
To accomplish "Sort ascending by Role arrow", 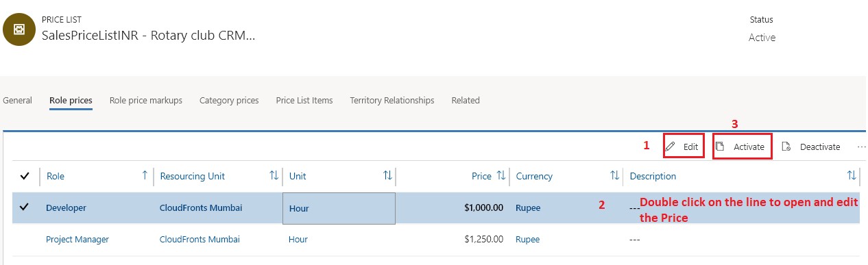I will [x=145, y=176].
